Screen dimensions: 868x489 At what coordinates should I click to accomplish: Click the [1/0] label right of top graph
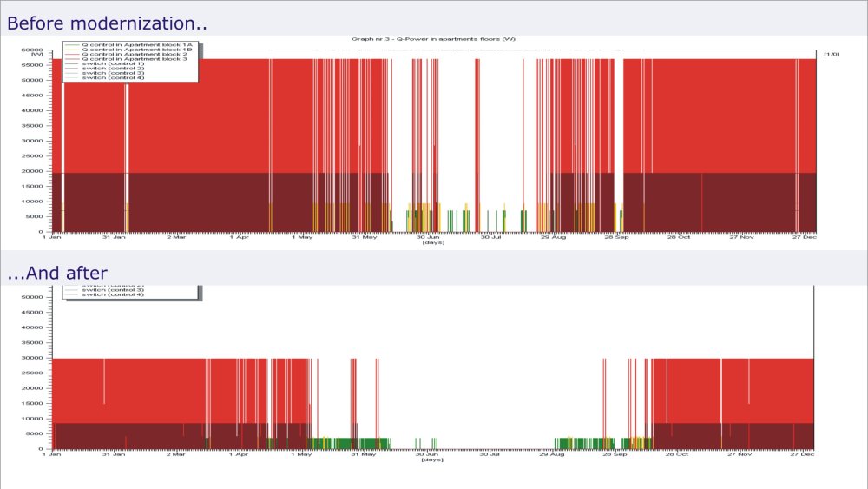point(831,54)
